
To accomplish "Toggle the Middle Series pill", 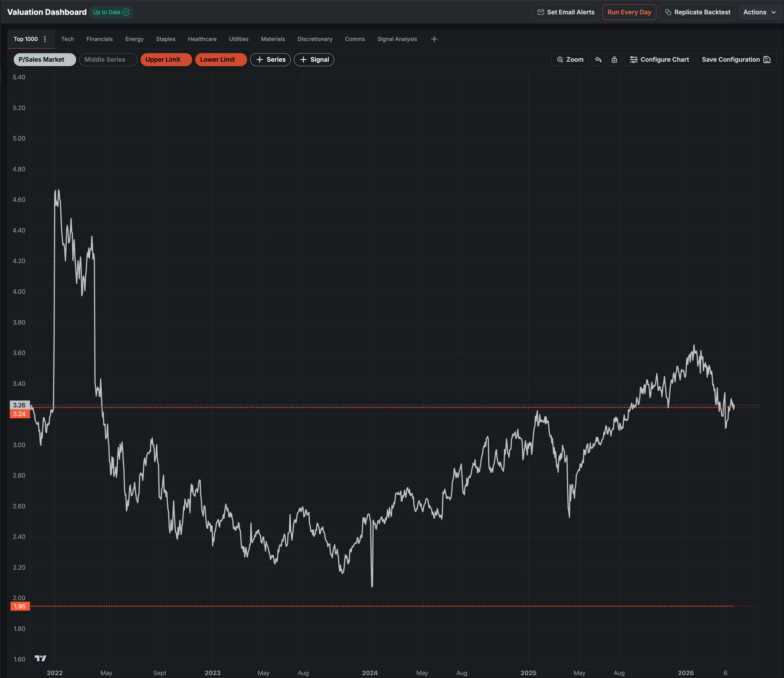I will [108, 59].
